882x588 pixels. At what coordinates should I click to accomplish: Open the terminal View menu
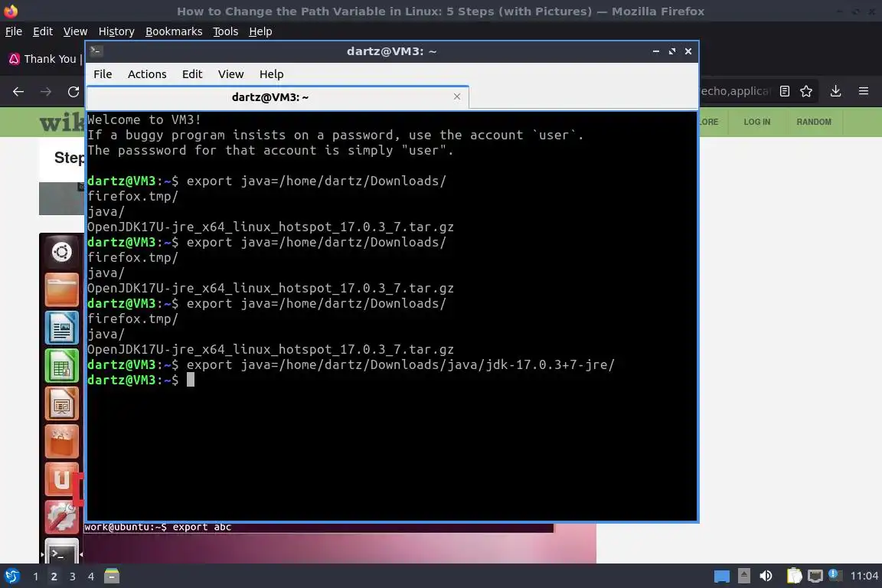click(230, 74)
